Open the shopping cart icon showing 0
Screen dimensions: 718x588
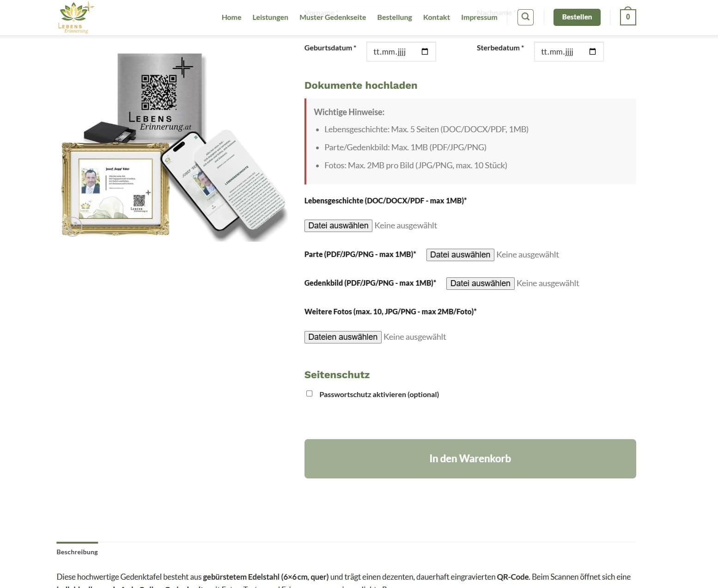628,17
